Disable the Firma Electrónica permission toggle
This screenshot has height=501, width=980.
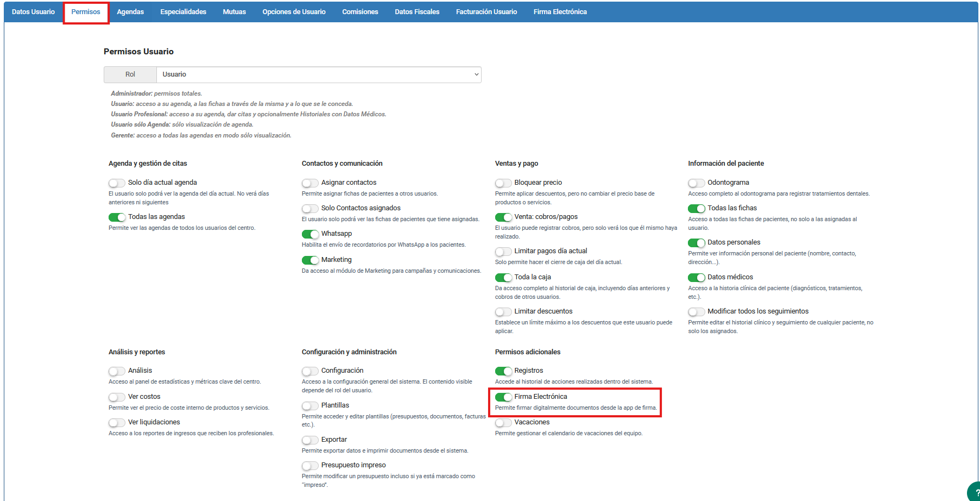(x=503, y=397)
